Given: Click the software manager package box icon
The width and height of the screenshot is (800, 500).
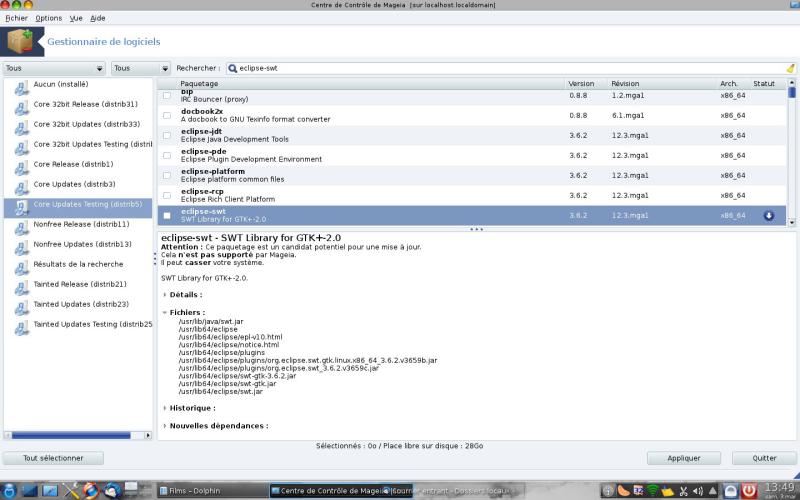Looking at the screenshot, I should [x=20, y=41].
